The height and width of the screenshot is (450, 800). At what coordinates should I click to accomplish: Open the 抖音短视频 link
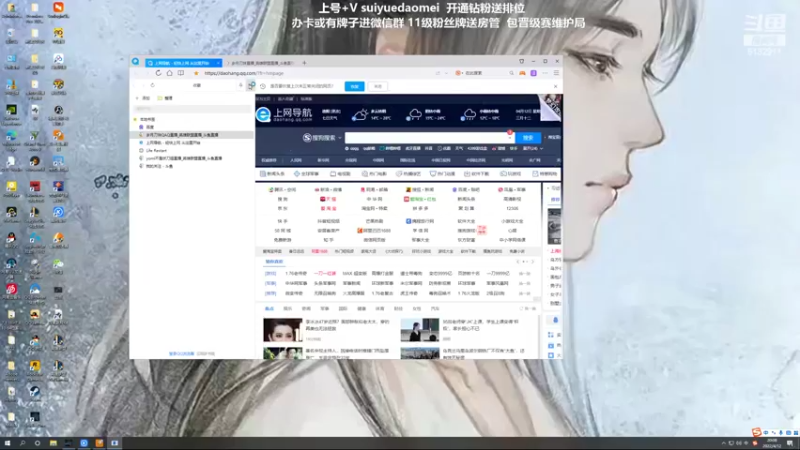(329, 221)
